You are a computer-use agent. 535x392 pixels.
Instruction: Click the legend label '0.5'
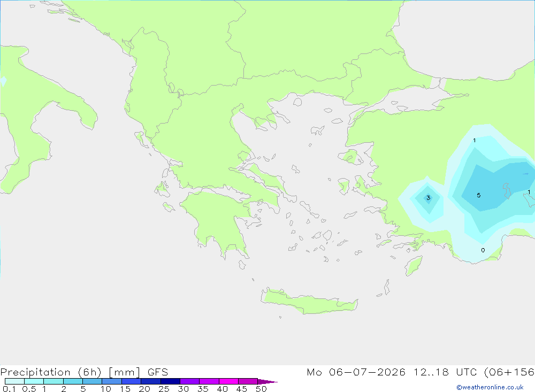pos(29,389)
